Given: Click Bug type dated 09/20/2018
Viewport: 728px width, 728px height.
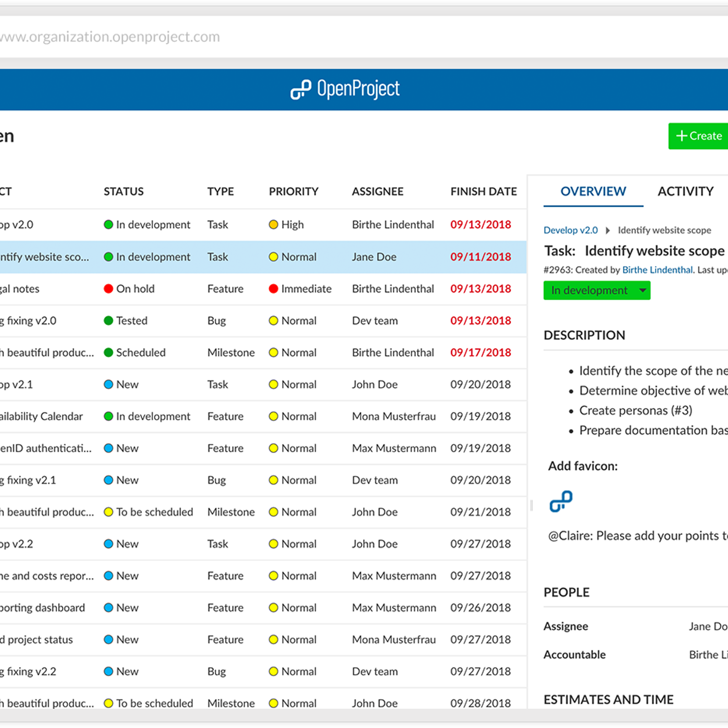Looking at the screenshot, I should tap(217, 480).
